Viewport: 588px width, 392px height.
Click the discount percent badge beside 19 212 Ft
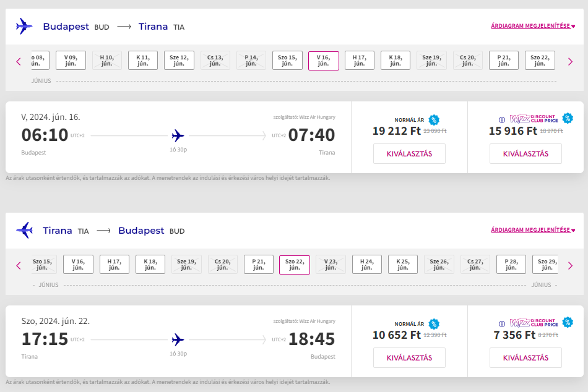click(x=434, y=120)
